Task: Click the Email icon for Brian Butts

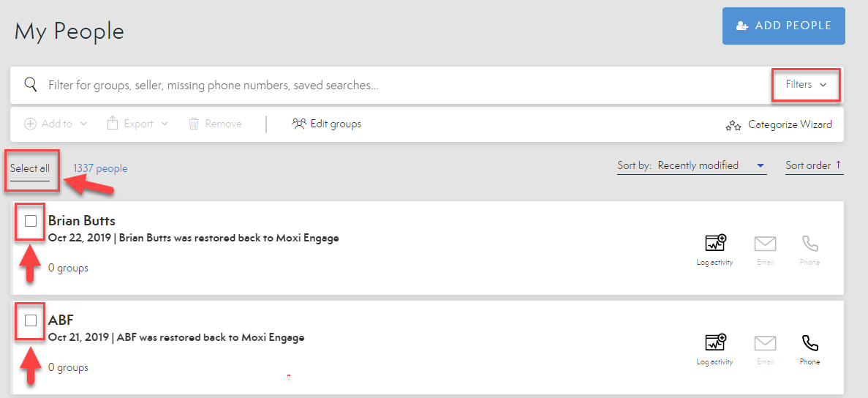Action: tap(765, 244)
